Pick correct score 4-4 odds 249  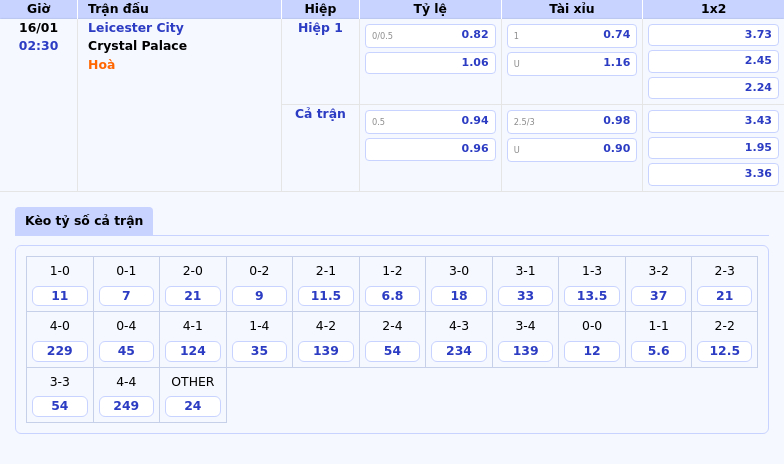[126, 406]
